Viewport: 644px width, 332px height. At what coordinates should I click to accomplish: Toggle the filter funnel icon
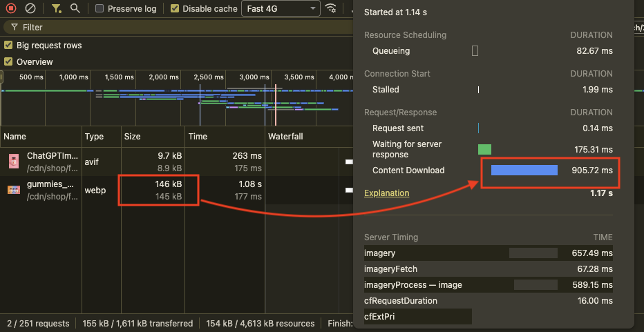[57, 9]
